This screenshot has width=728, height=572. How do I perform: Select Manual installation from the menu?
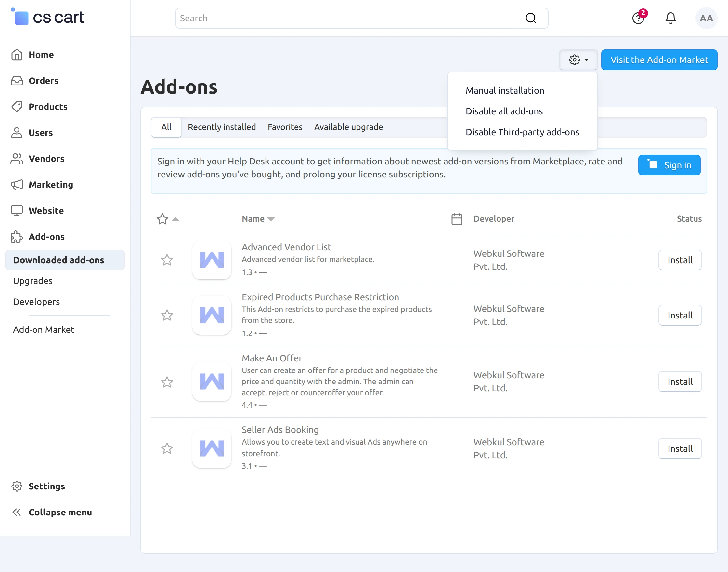pyautogui.click(x=505, y=90)
